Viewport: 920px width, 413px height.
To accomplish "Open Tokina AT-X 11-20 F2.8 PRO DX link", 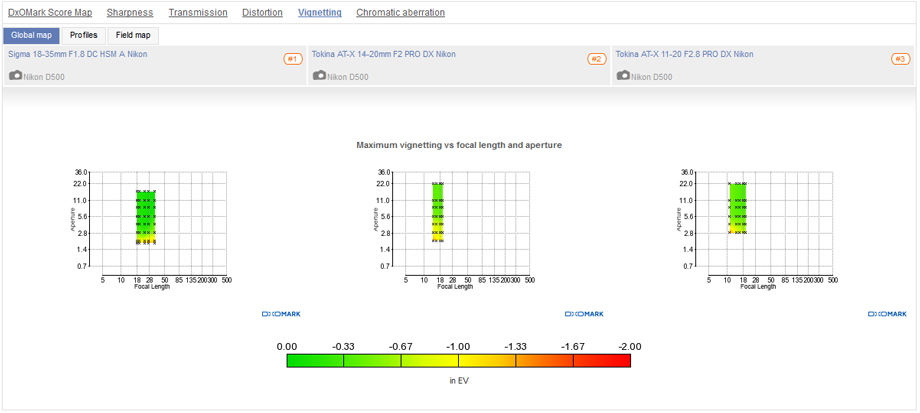I will (x=684, y=54).
